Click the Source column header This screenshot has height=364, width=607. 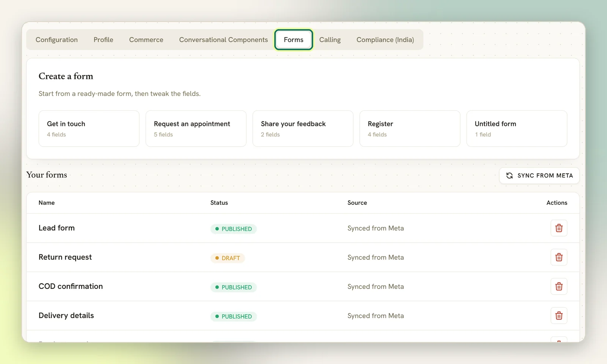click(x=357, y=203)
